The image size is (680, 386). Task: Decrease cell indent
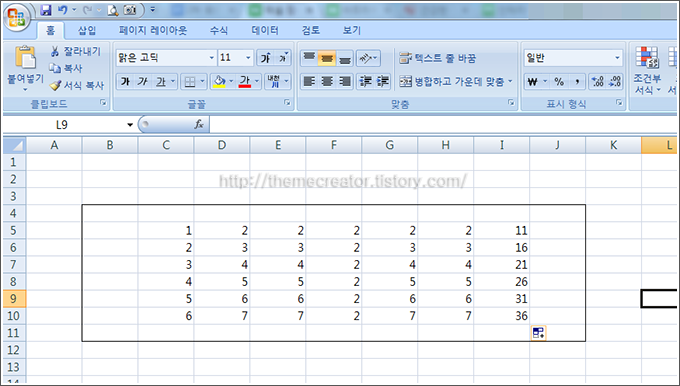coord(366,81)
